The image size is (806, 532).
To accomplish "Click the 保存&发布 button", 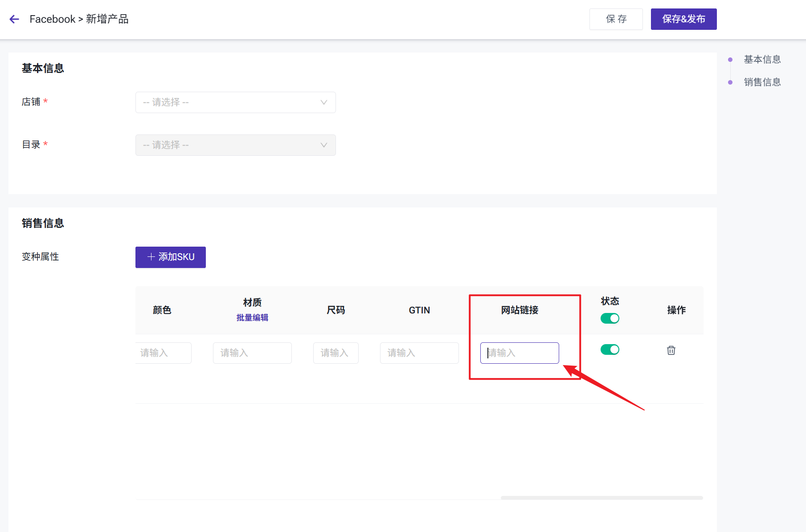I will click(x=683, y=19).
